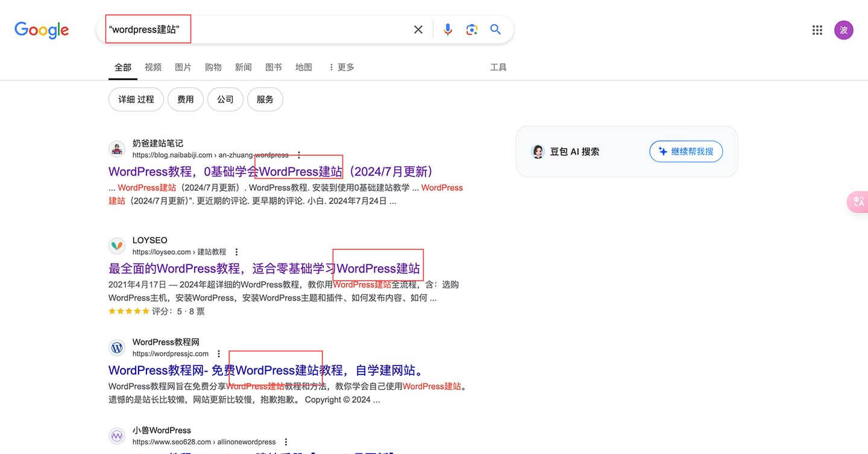Apply the 公司 filter chip
This screenshot has width=868, height=454.
pos(225,99)
